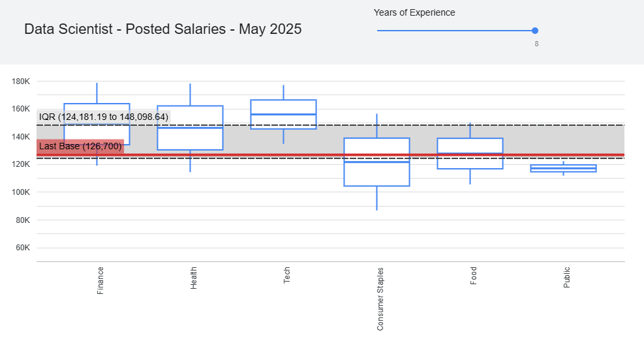Click the Public box plot
The width and height of the screenshot is (644, 337).
pos(563,168)
